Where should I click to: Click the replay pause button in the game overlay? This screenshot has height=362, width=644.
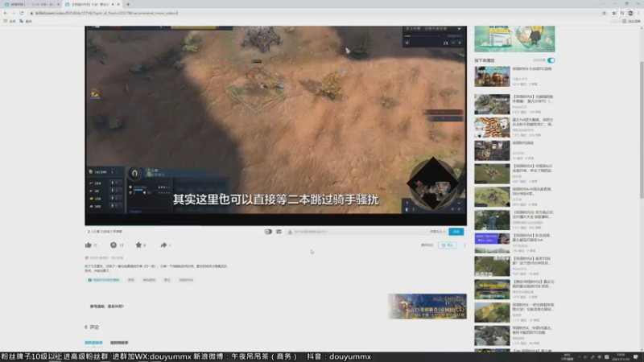click(407, 43)
